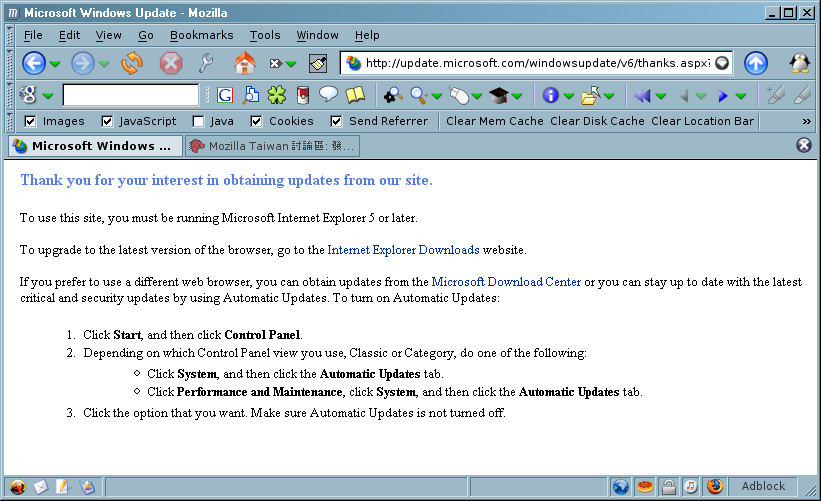This screenshot has width=821, height=501.
Task: Click the Stop loading icon
Action: (171, 63)
